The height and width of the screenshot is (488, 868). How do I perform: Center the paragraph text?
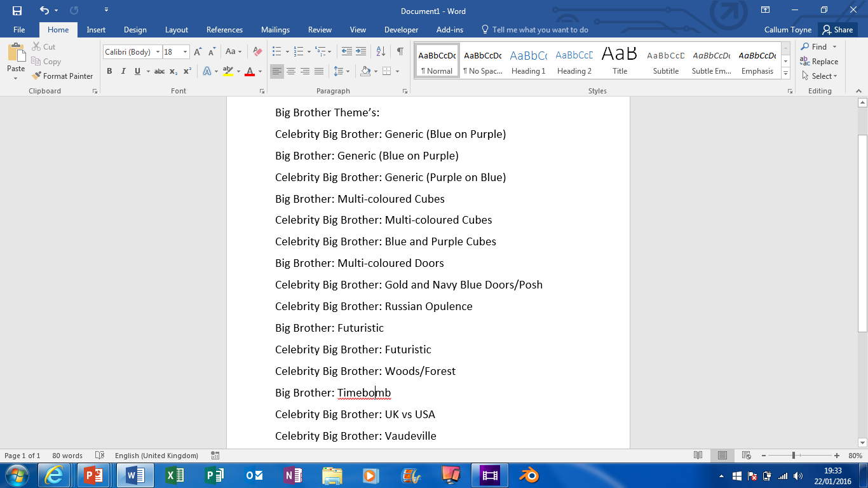291,71
